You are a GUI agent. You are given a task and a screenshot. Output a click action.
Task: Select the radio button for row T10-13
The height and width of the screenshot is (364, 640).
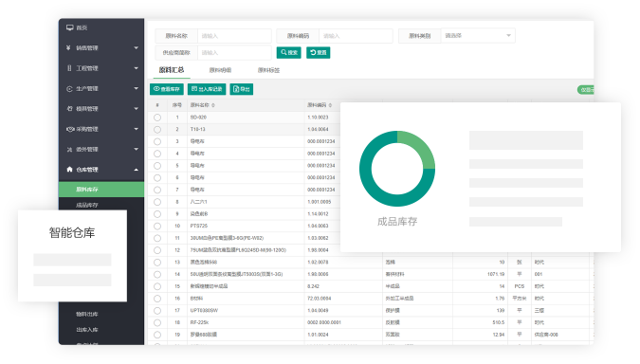(x=157, y=129)
